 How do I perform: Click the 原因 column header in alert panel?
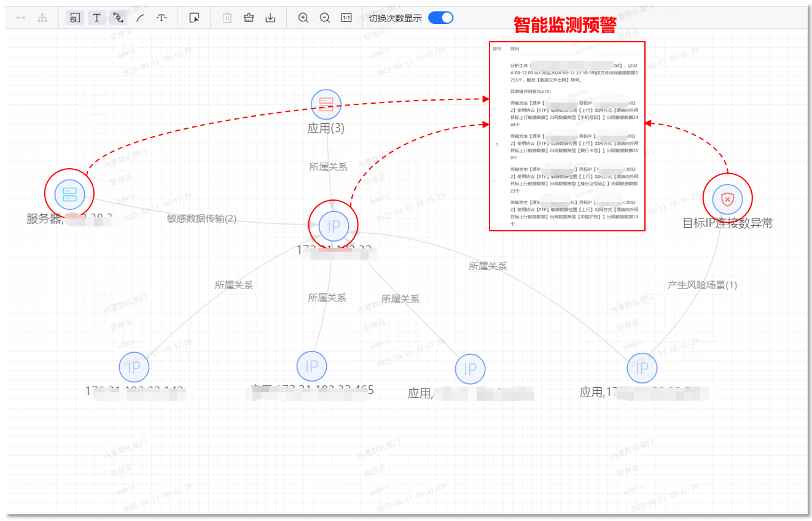[513, 47]
